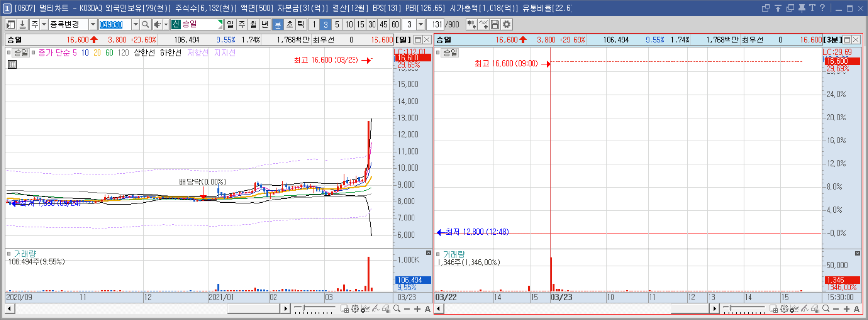Click the magnifier icon under 3-minute chart
Image resolution: width=868 pixels, height=320 pixels.
(826, 309)
